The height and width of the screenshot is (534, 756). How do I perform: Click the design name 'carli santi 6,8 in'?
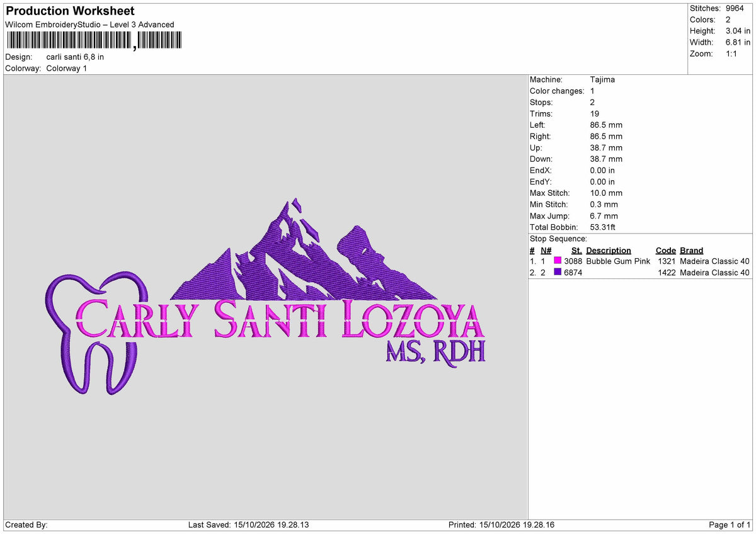[75, 57]
